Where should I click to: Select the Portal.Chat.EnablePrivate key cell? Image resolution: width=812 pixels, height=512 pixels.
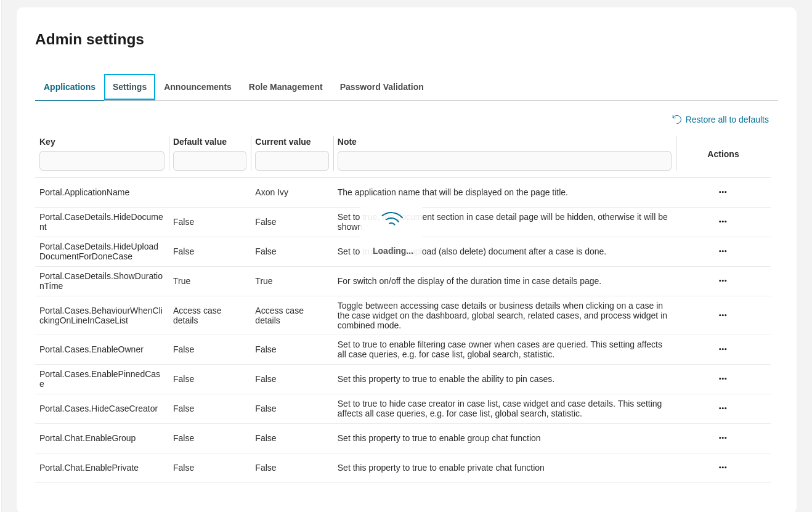[89, 468]
